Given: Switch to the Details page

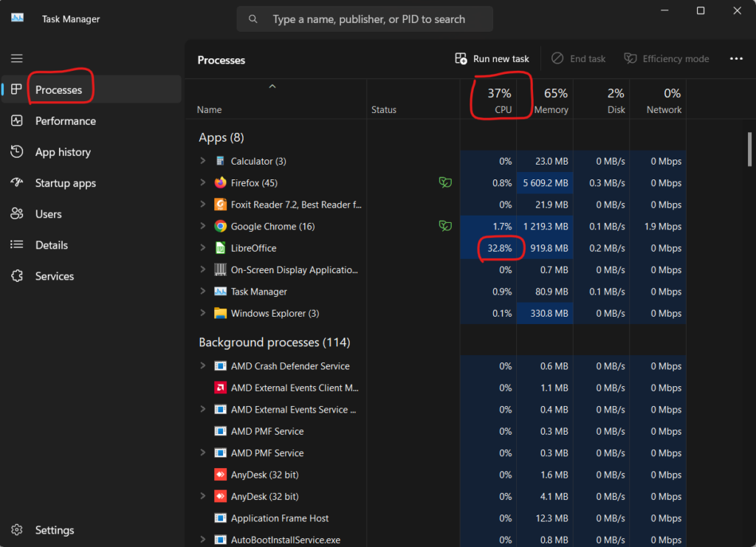Looking at the screenshot, I should 91,245.
